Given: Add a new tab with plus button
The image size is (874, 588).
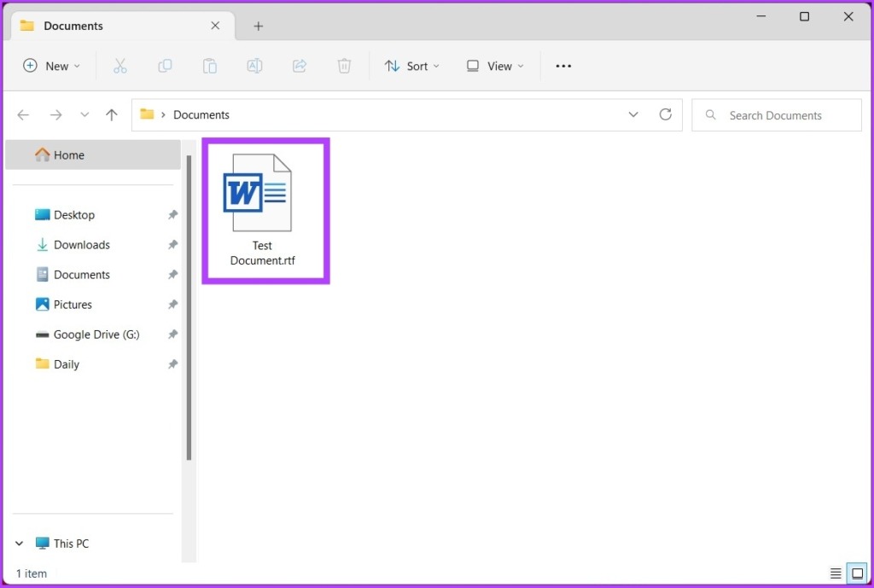Looking at the screenshot, I should 259,26.
